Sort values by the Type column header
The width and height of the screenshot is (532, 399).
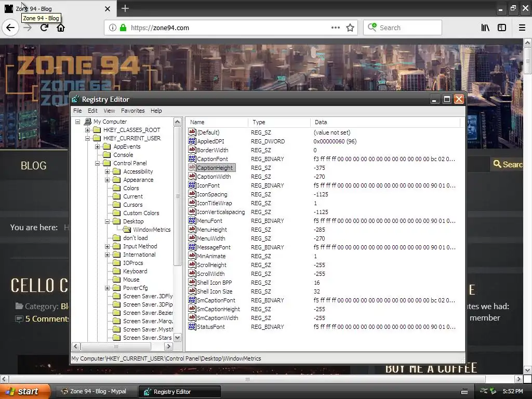279,122
